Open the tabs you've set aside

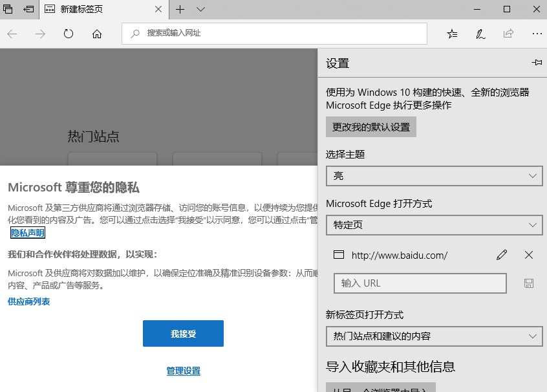point(8,10)
